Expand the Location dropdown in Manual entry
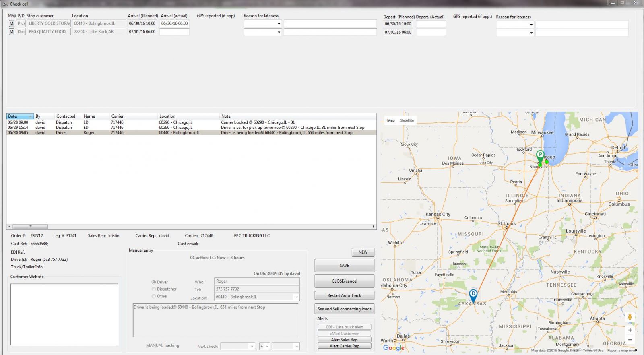The width and height of the screenshot is (644, 355). pyautogui.click(x=297, y=297)
